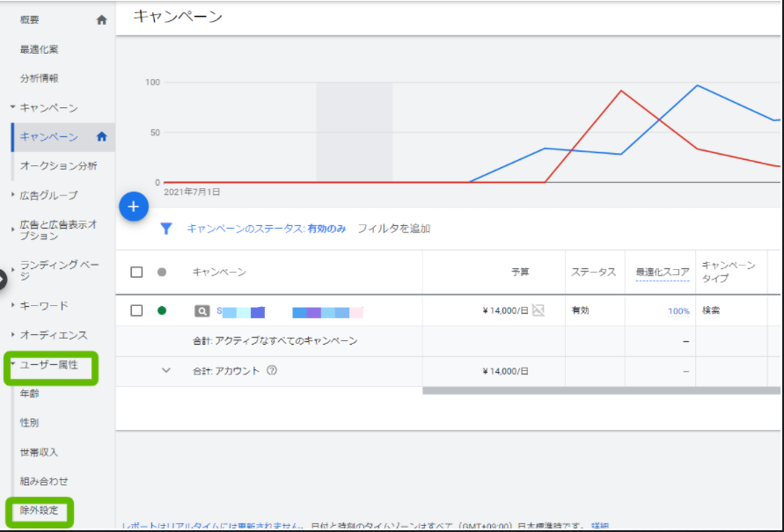Sort by the 予算 column header
Viewport: 784px width, 532px height.
coord(520,273)
